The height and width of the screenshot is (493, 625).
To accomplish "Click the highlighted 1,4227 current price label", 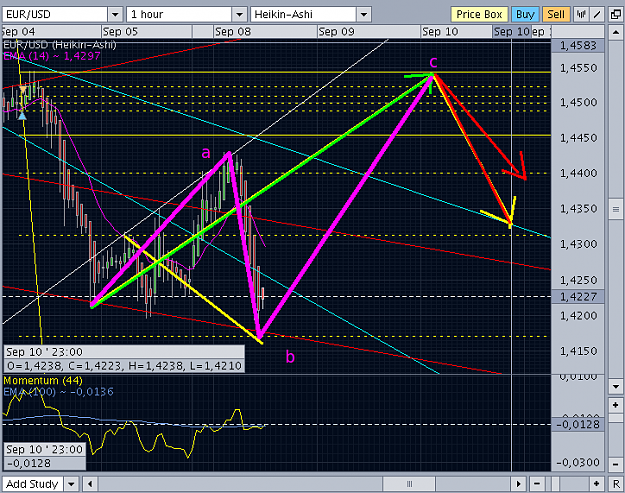I will (578, 297).
